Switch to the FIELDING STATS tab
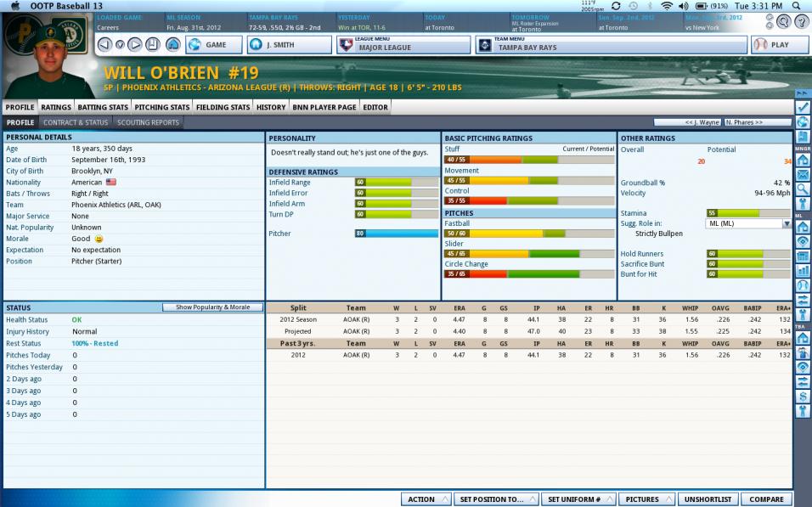Screen dimensions: 812x507 [x=223, y=107]
